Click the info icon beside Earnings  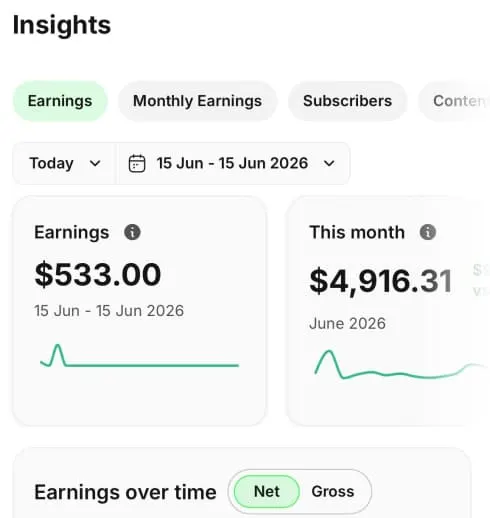(x=132, y=232)
